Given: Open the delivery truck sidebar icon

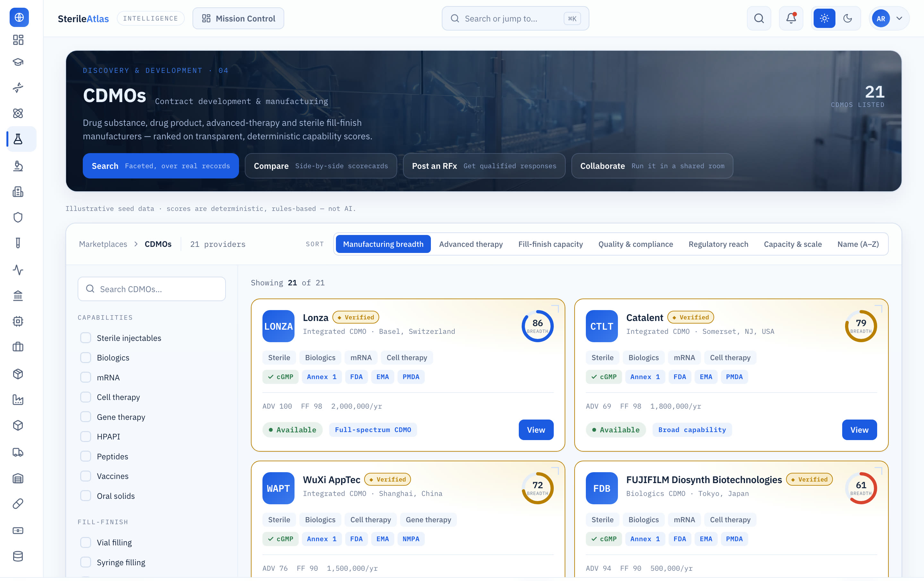Looking at the screenshot, I should (x=18, y=452).
